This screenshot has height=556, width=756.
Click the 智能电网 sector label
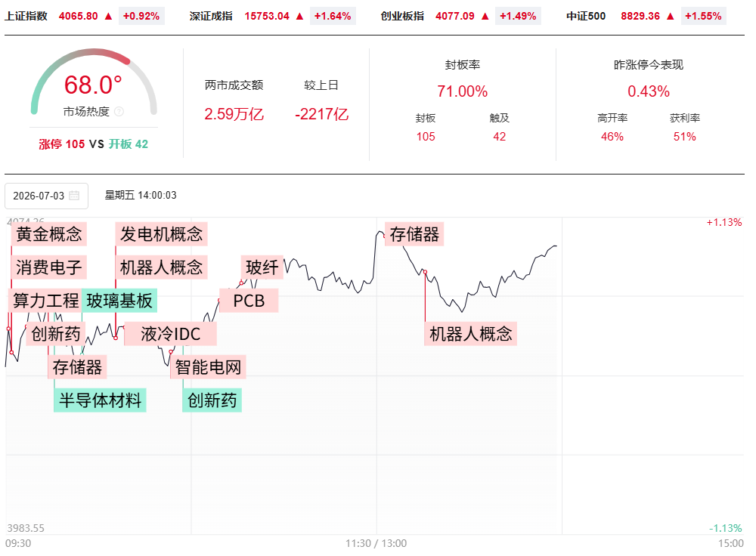pos(208,367)
